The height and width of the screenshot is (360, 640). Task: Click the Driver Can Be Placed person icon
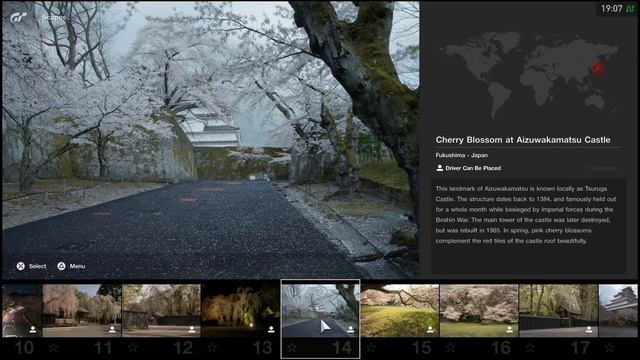click(x=440, y=168)
